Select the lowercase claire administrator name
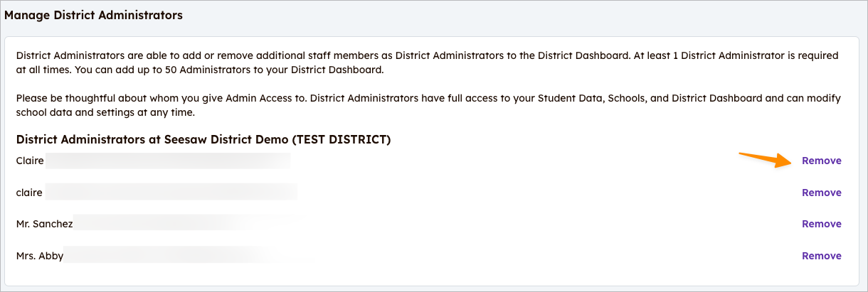The height and width of the screenshot is (292, 868). [x=29, y=193]
